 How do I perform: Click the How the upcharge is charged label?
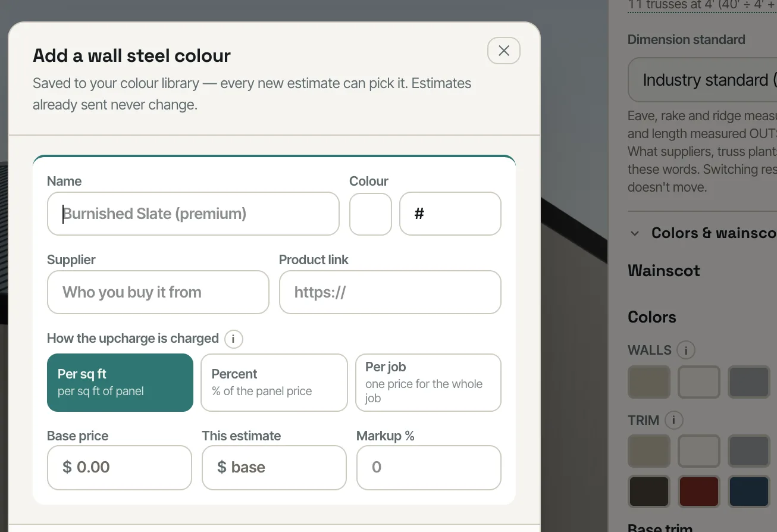(133, 339)
